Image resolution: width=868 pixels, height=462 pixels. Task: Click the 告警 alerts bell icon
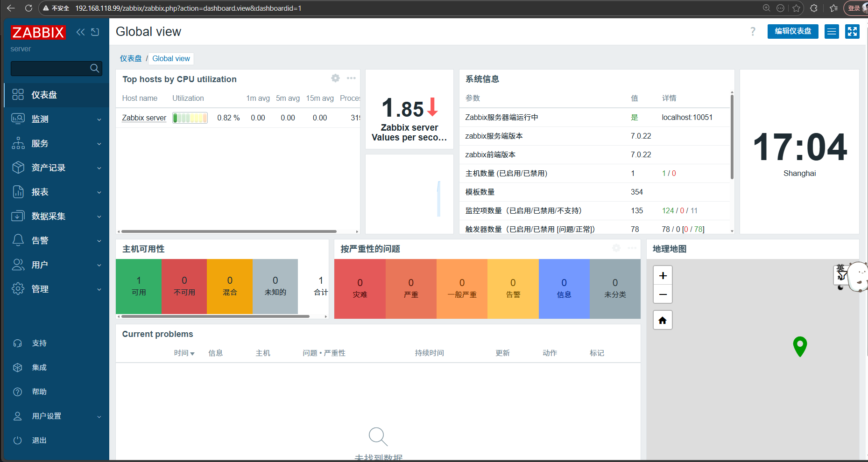pyautogui.click(x=18, y=240)
